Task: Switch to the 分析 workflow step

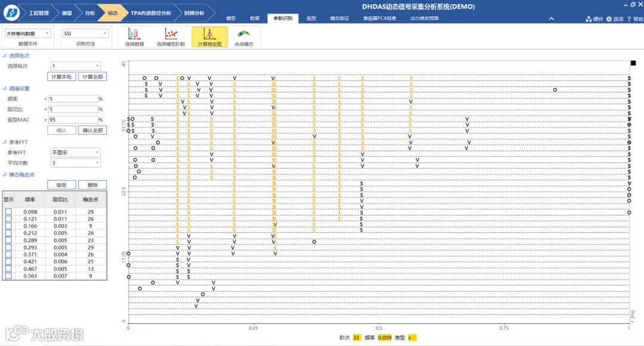Action: (x=89, y=13)
